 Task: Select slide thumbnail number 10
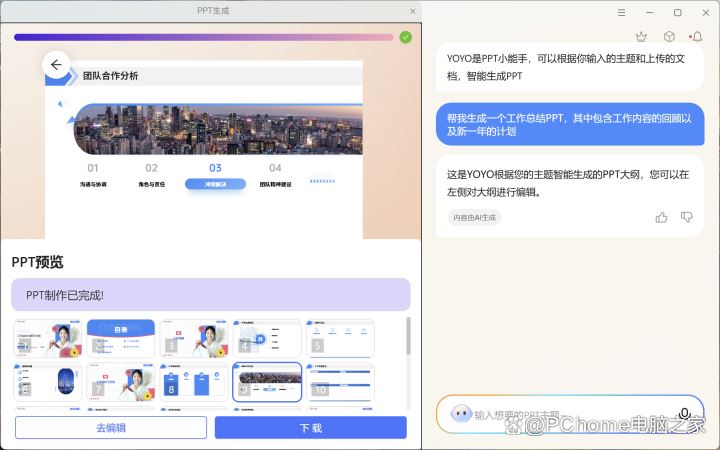[x=340, y=381]
